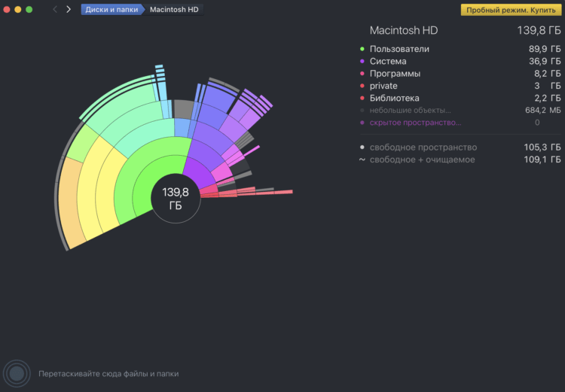Open the 'Диски и папки' breadcrumb
The height and width of the screenshot is (392, 565).
coord(111,10)
